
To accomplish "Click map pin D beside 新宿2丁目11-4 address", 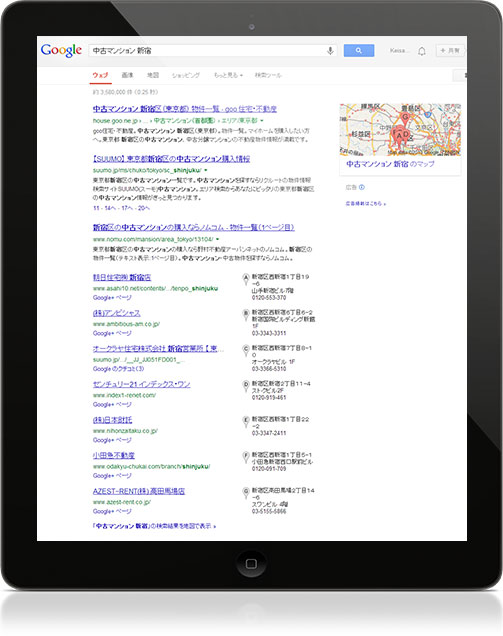I will pyautogui.click(x=245, y=386).
